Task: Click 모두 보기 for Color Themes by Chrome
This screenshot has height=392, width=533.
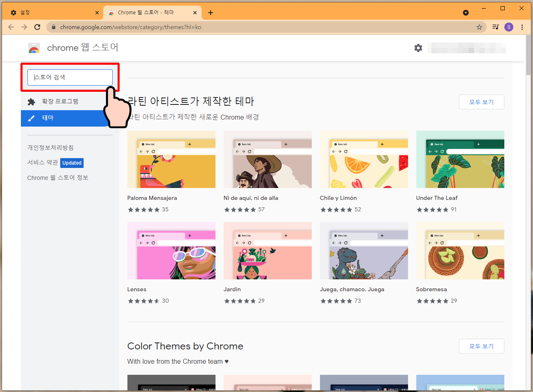Action: point(481,346)
